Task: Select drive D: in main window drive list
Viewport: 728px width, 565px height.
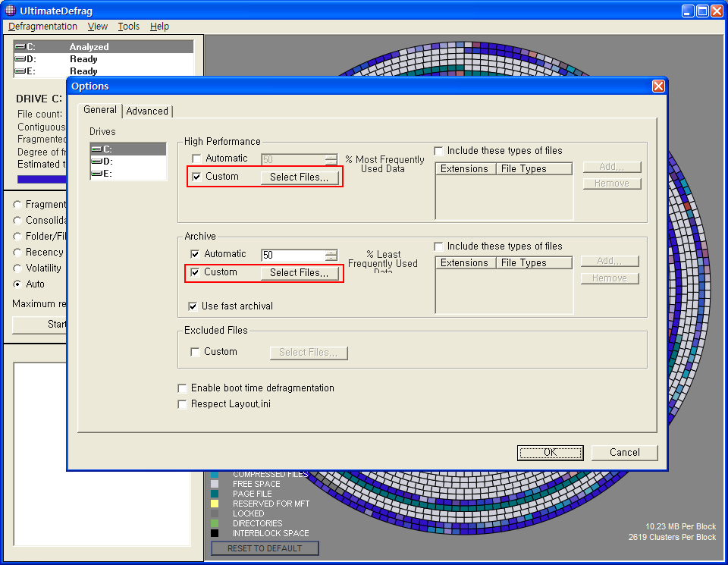Action: (x=104, y=59)
